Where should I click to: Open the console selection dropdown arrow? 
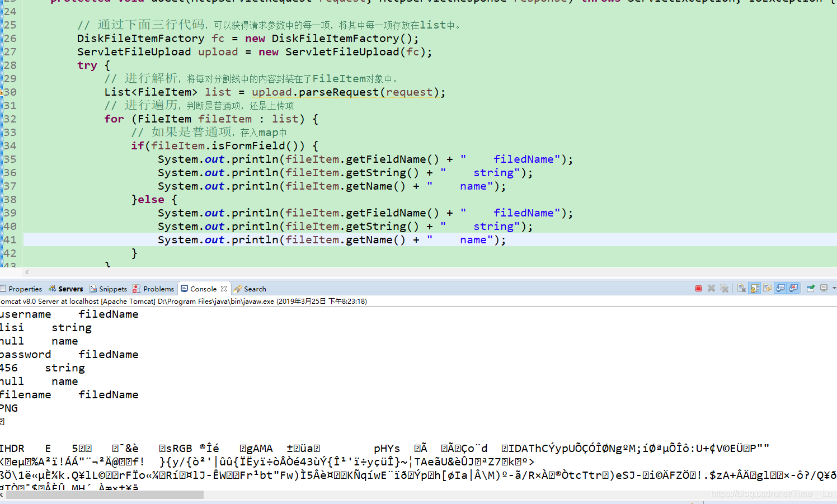point(834,288)
